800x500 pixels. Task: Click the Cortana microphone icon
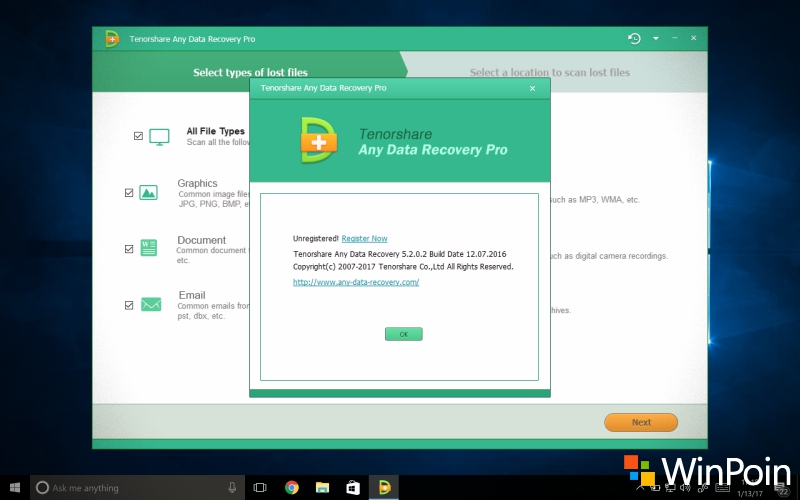point(232,487)
